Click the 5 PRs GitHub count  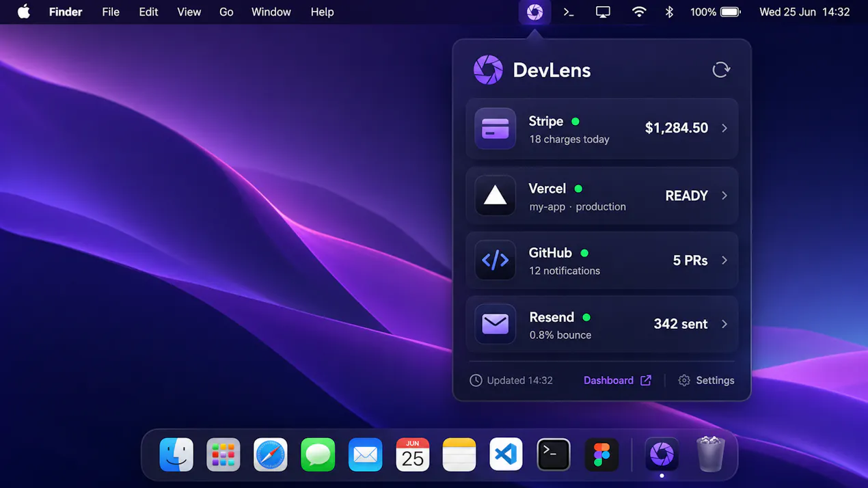point(690,260)
